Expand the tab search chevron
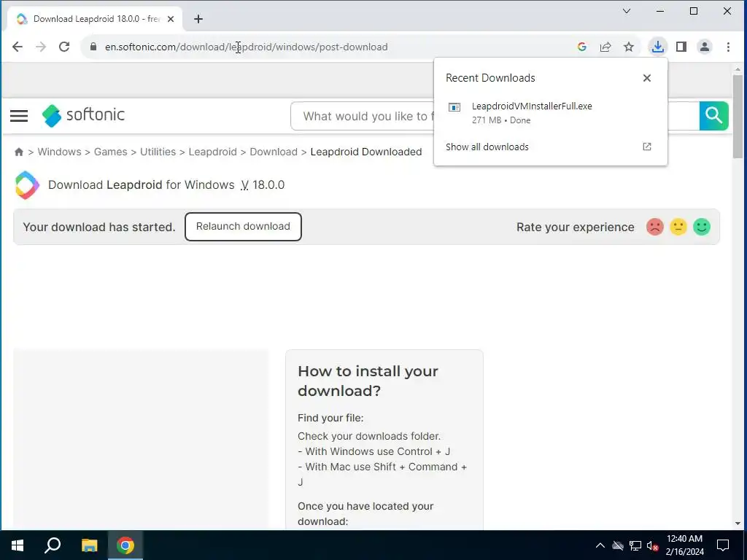The width and height of the screenshot is (747, 560). click(x=627, y=11)
